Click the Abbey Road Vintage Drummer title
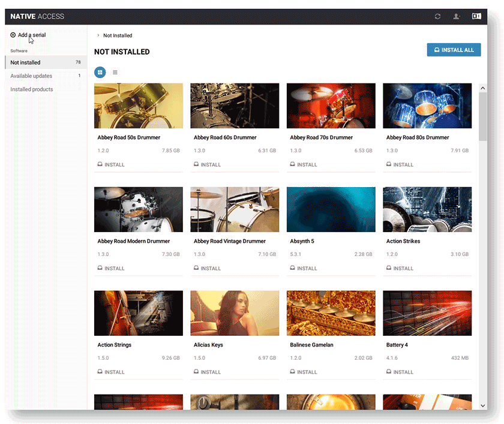The width and height of the screenshot is (504, 424). (229, 241)
